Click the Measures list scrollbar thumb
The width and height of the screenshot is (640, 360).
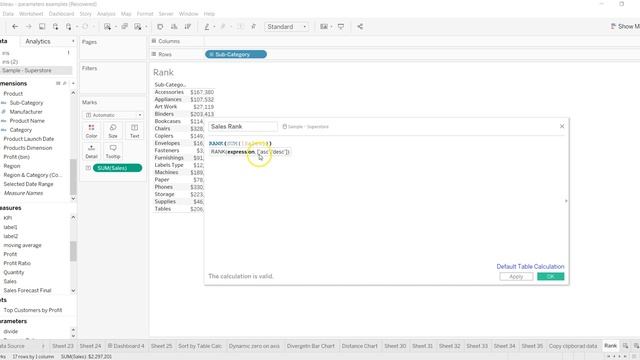pyautogui.click(x=73, y=251)
